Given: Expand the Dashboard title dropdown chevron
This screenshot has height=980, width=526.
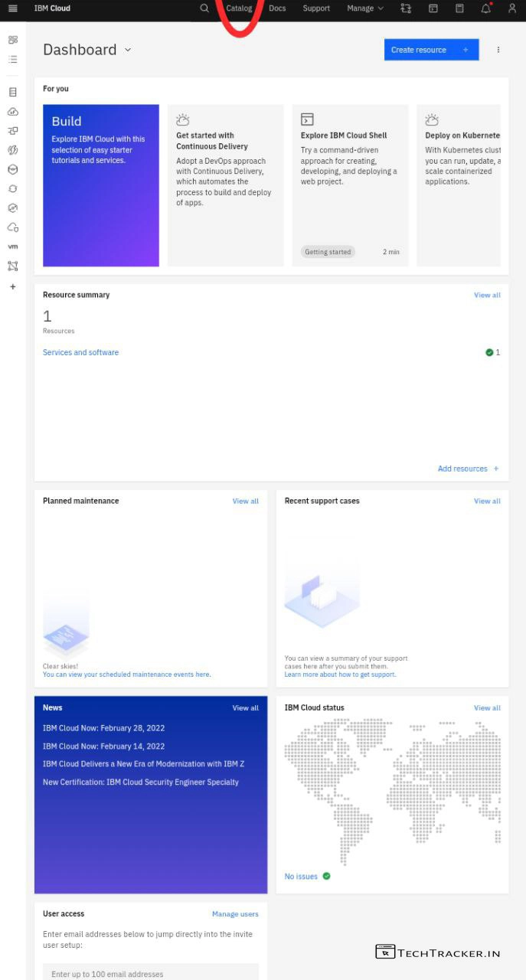Looking at the screenshot, I should [128, 50].
